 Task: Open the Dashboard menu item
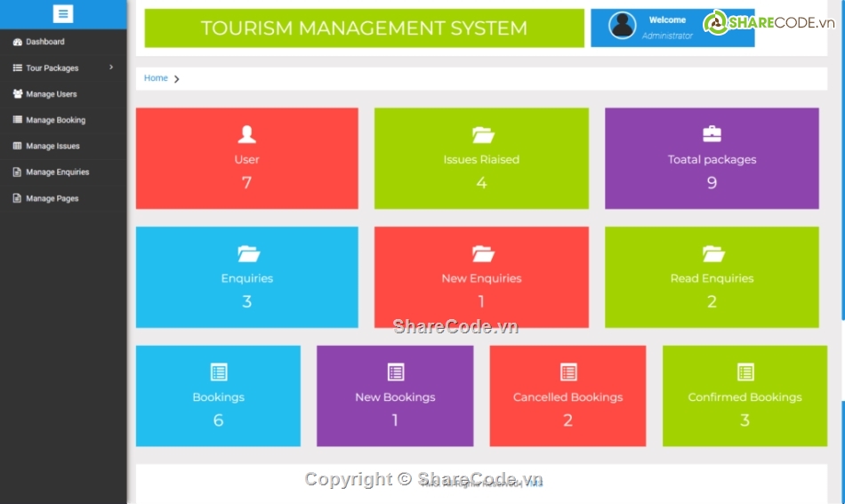pyautogui.click(x=63, y=42)
